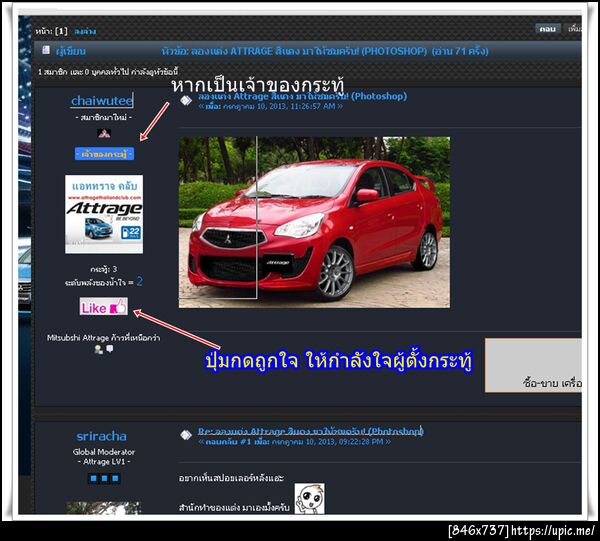
Task: Click the Mitsubishi logo icon under chaiwutee
Action: point(104,134)
